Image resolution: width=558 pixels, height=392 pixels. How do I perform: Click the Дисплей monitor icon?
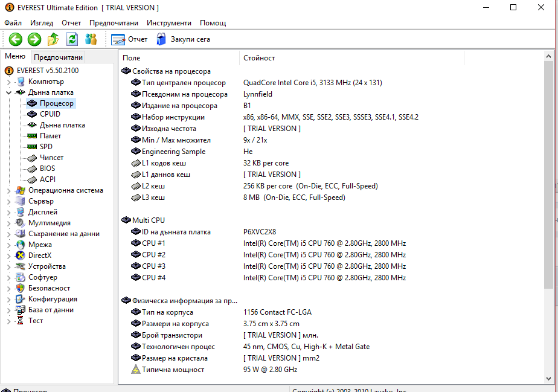[x=21, y=212]
